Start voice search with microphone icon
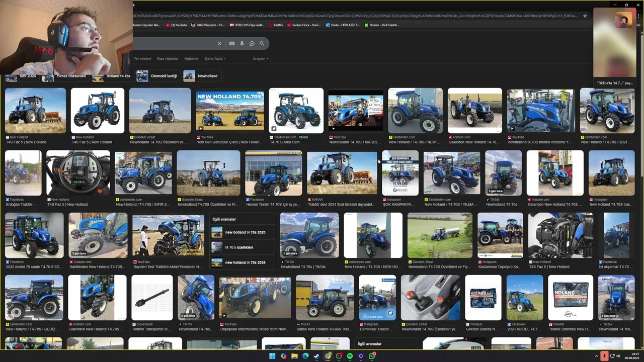 click(242, 44)
